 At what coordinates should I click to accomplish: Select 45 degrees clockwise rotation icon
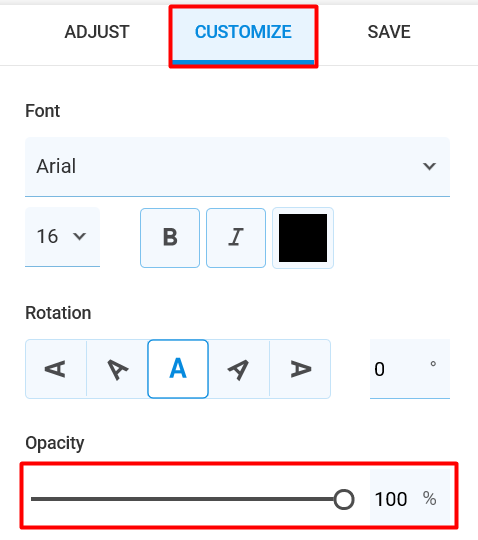pos(239,369)
